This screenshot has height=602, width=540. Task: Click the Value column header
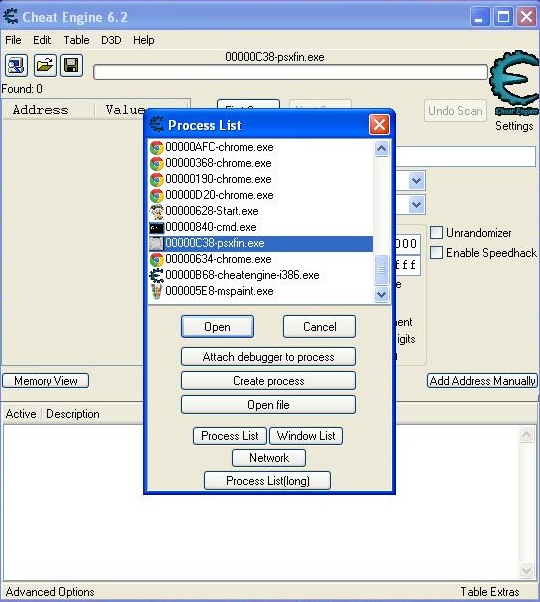pyautogui.click(x=125, y=110)
